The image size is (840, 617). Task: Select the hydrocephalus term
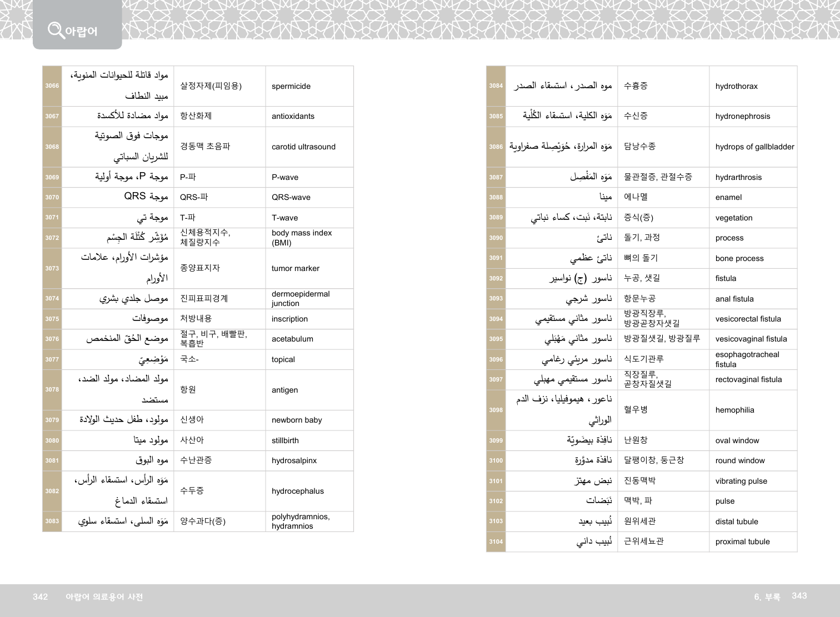click(x=298, y=491)
